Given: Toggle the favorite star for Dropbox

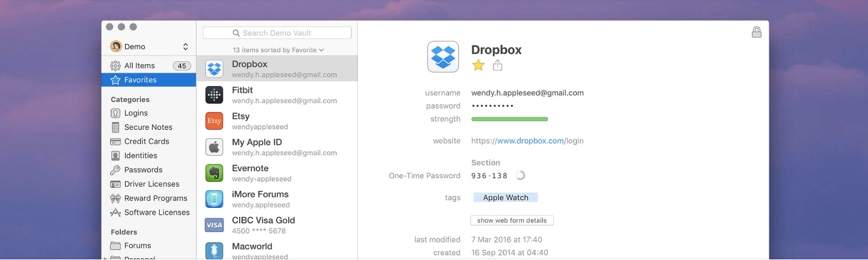Looking at the screenshot, I should click(478, 65).
